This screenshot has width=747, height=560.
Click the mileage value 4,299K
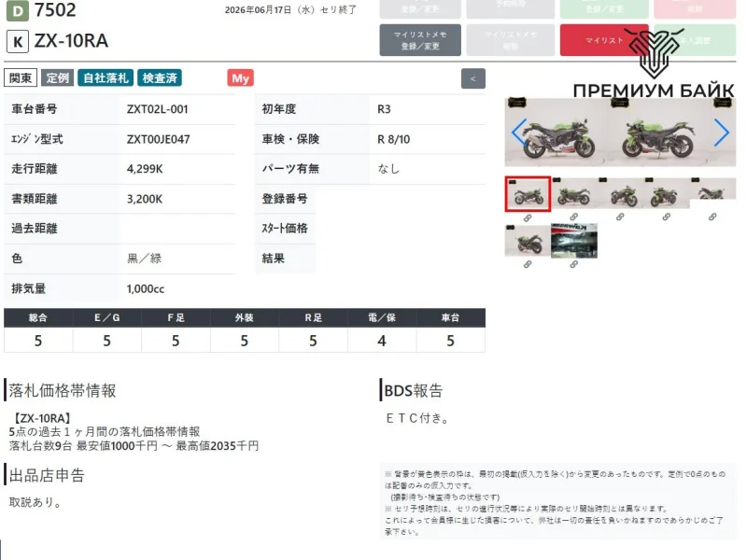click(x=145, y=169)
